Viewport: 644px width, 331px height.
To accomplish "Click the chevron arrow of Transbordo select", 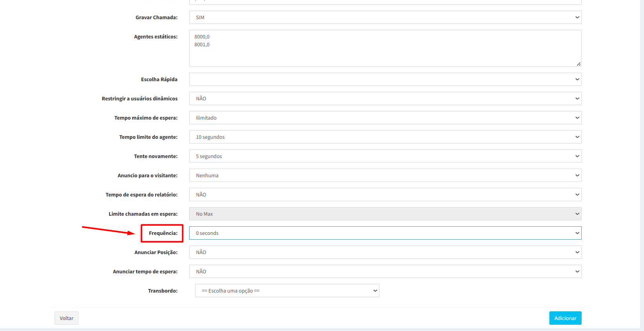I will point(375,291).
